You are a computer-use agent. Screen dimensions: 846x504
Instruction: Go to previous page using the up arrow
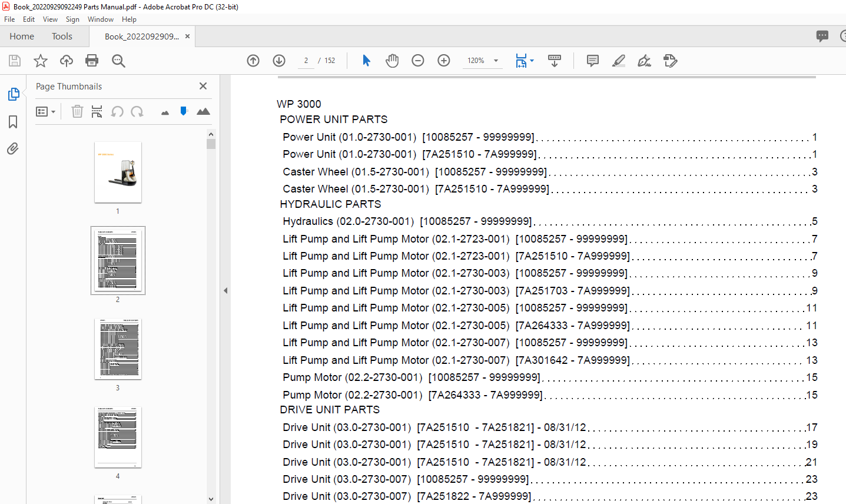(253, 61)
